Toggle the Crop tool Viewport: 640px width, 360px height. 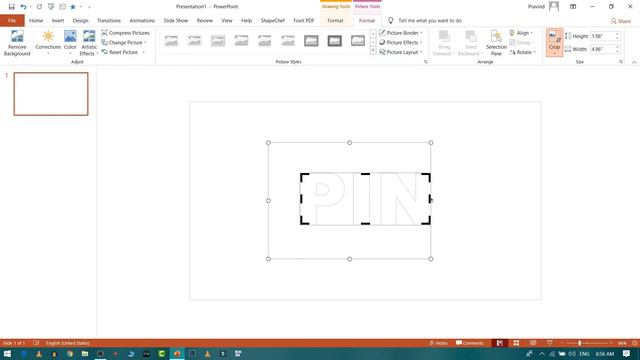[x=554, y=42]
